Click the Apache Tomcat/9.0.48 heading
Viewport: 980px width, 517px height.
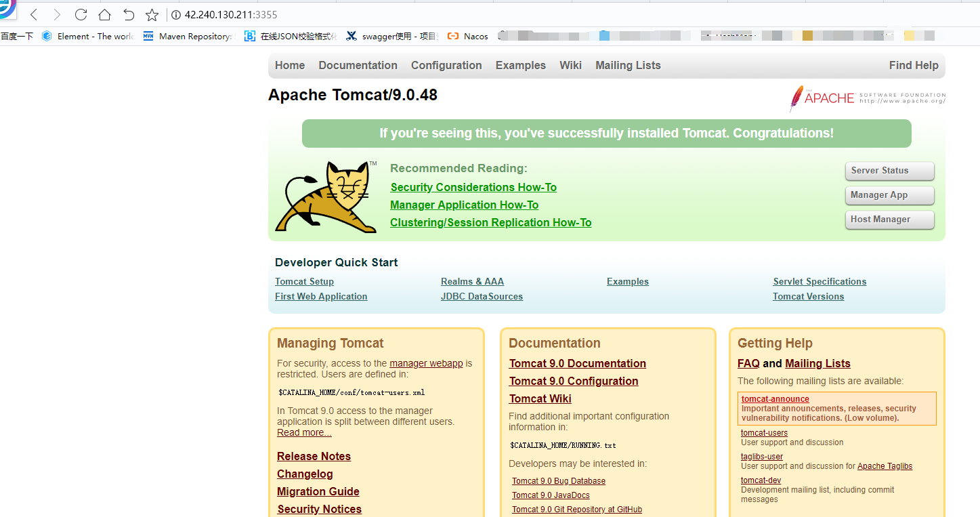click(x=353, y=95)
